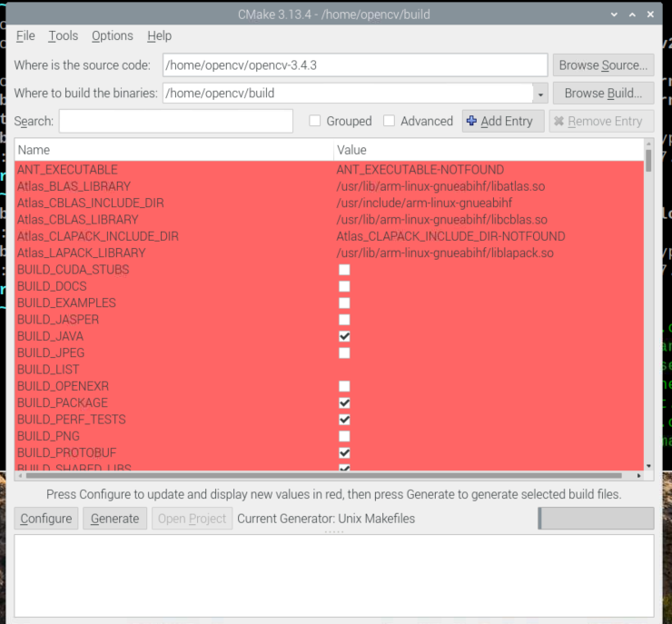Click the window maximize caret in title bar
672x624 pixels.
(x=632, y=15)
